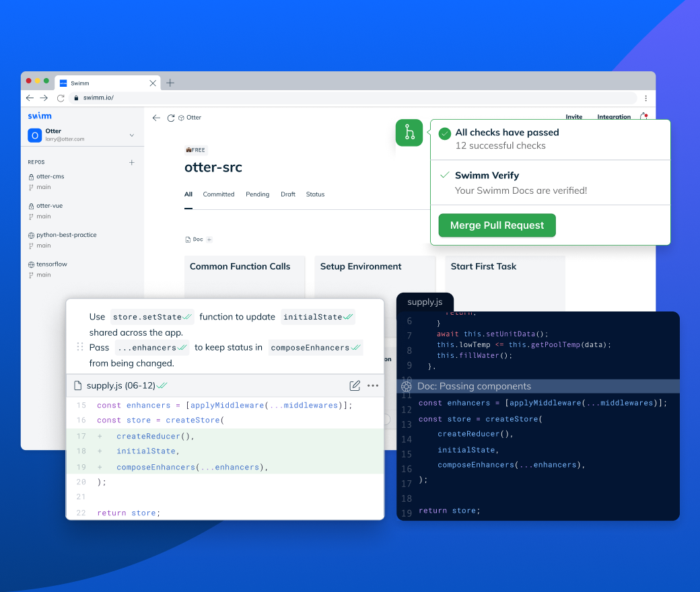This screenshot has height=592, width=700.
Task: Switch to the All tab
Action: point(188,194)
